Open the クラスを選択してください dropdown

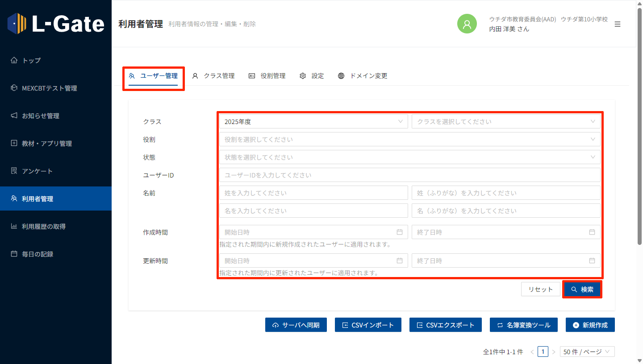pos(505,121)
